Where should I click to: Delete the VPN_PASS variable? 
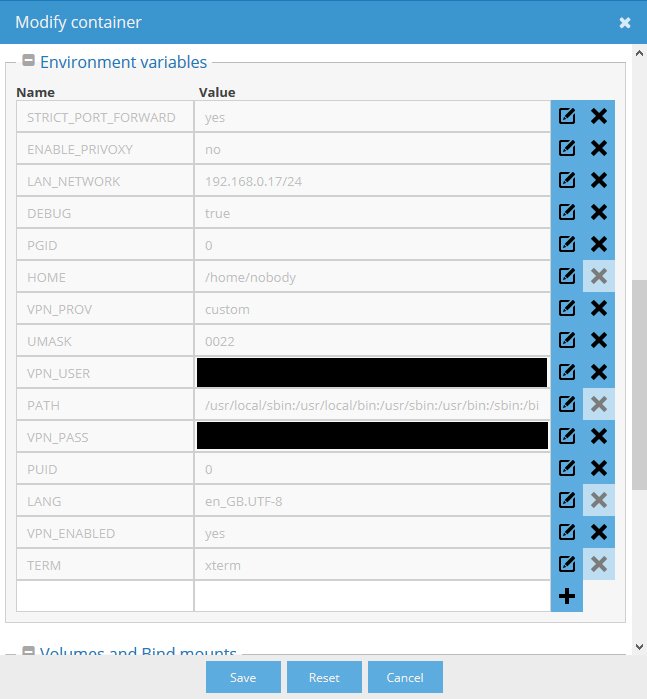[x=599, y=436]
